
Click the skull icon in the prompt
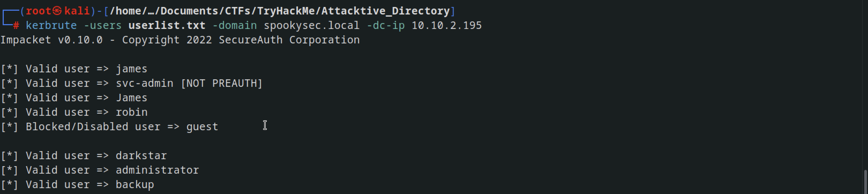coord(57,11)
